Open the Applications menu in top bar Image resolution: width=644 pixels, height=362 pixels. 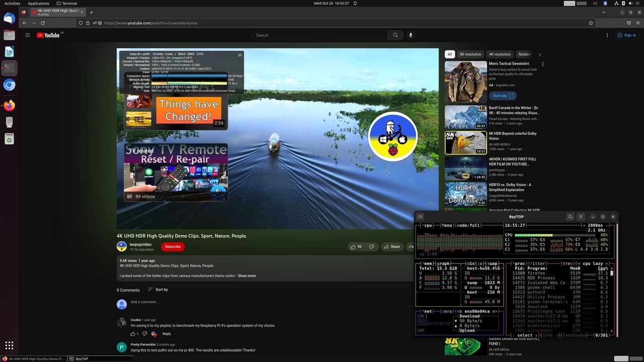tap(38, 3)
